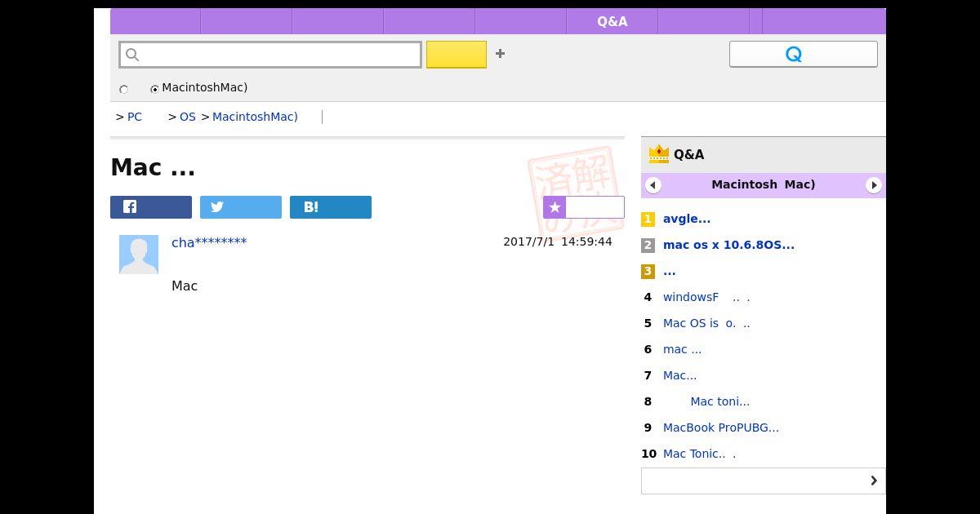Bookmark with Hatena B! button
This screenshot has width=980, height=514.
[331, 207]
